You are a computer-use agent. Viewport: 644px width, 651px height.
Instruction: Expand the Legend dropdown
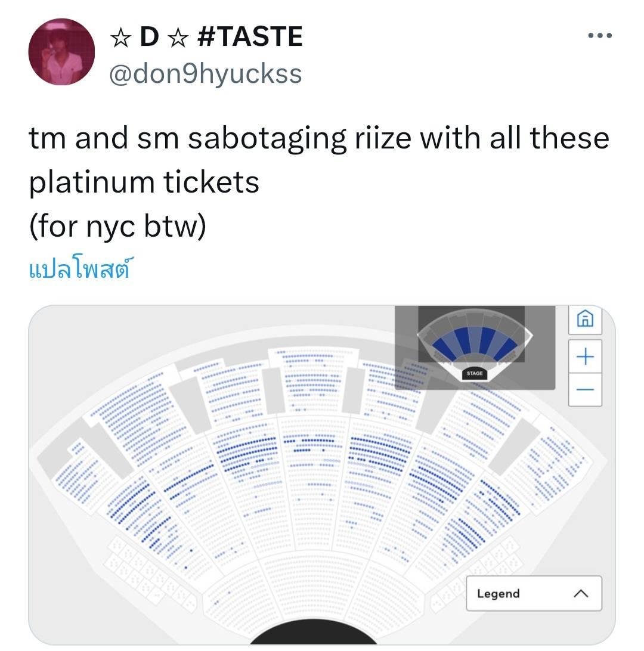click(533, 593)
